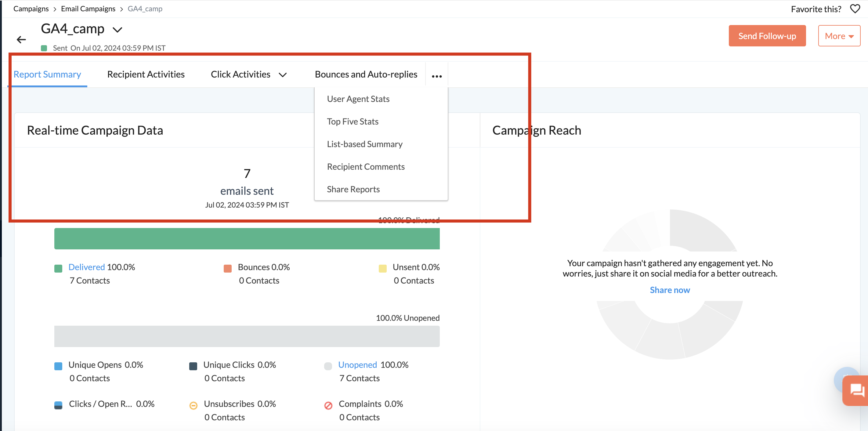Expand the GA4_camp title dropdown
Screen dimensions: 868x431
117,30
